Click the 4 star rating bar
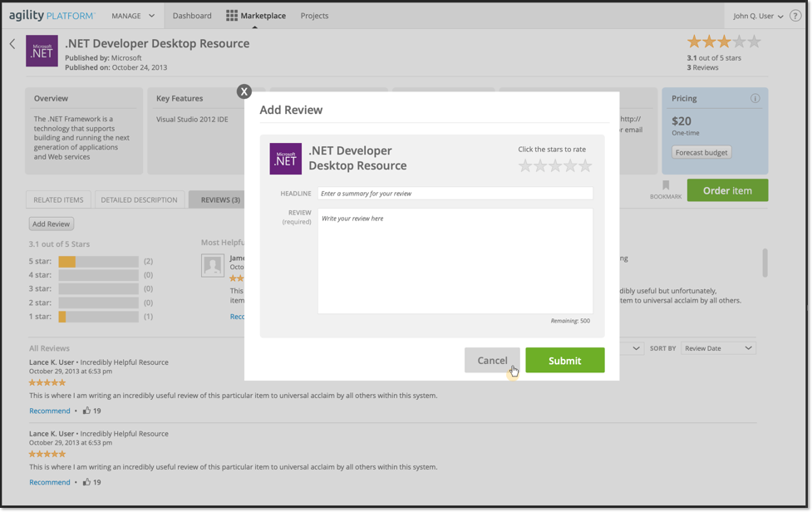 point(98,275)
